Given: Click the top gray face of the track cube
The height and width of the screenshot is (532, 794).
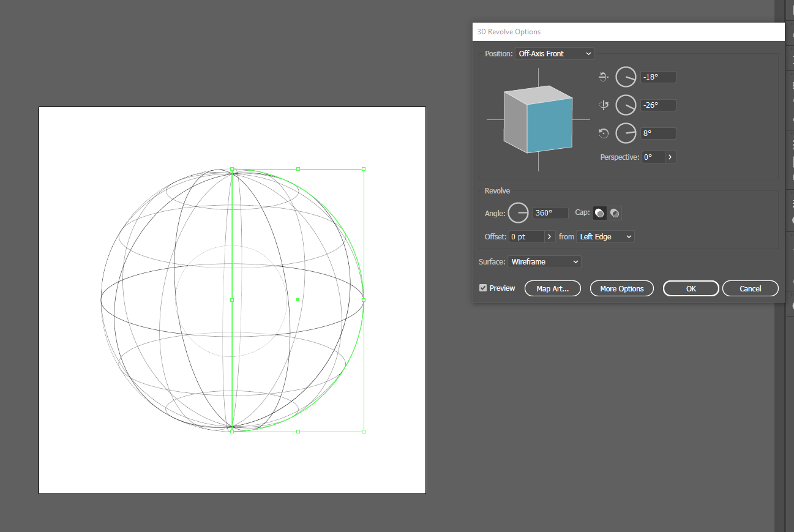Looking at the screenshot, I should pos(537,94).
